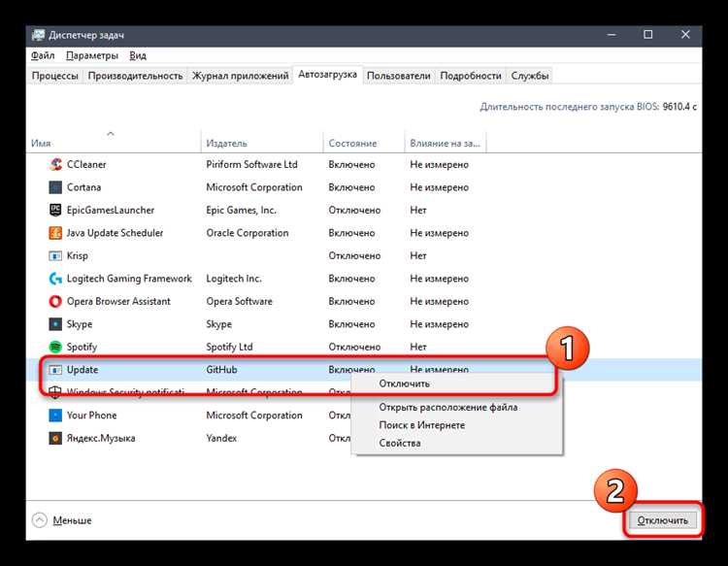
Task: Collapse view with the Меньше arrow icon
Action: tap(40, 520)
